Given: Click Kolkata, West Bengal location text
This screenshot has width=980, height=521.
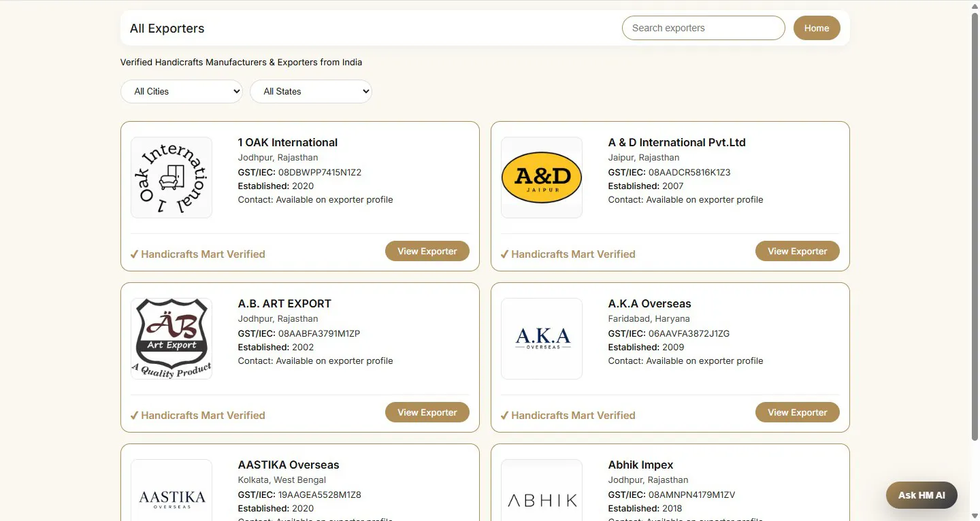Looking at the screenshot, I should pyautogui.click(x=282, y=480).
